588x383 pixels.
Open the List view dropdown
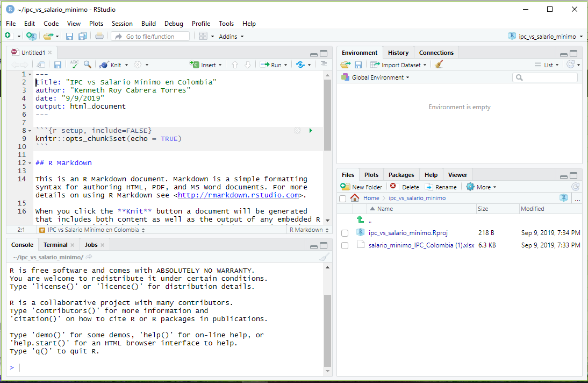tap(547, 65)
